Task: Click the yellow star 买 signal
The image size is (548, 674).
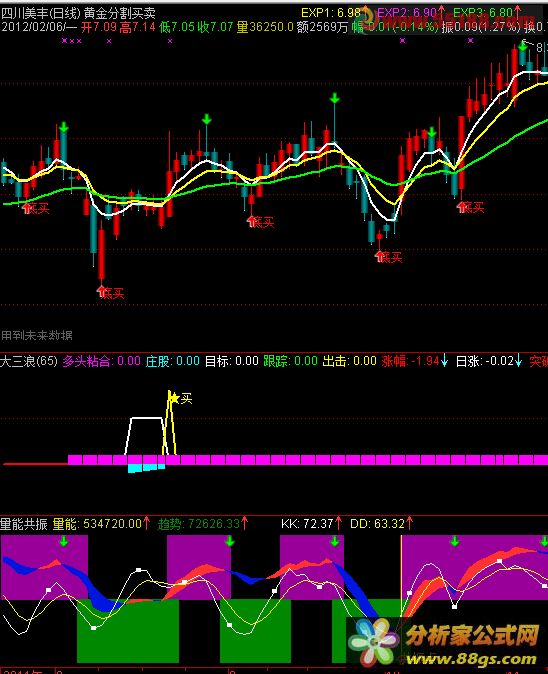Action: (x=180, y=398)
